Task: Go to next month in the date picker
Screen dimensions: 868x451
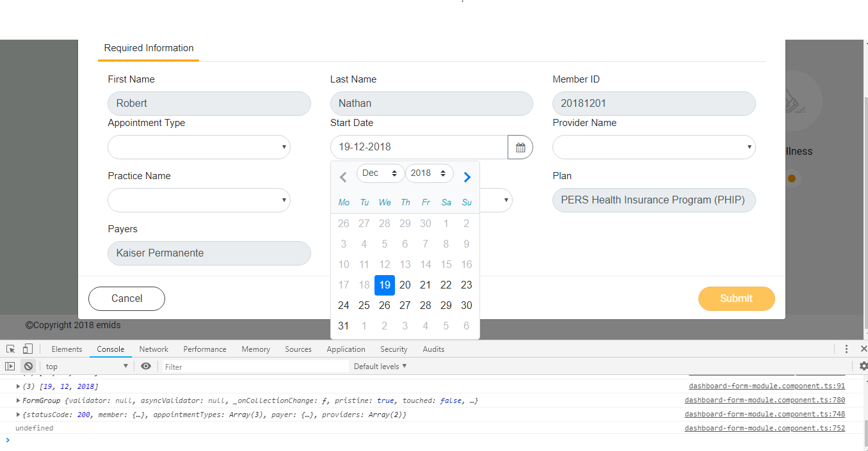Action: 467,177
